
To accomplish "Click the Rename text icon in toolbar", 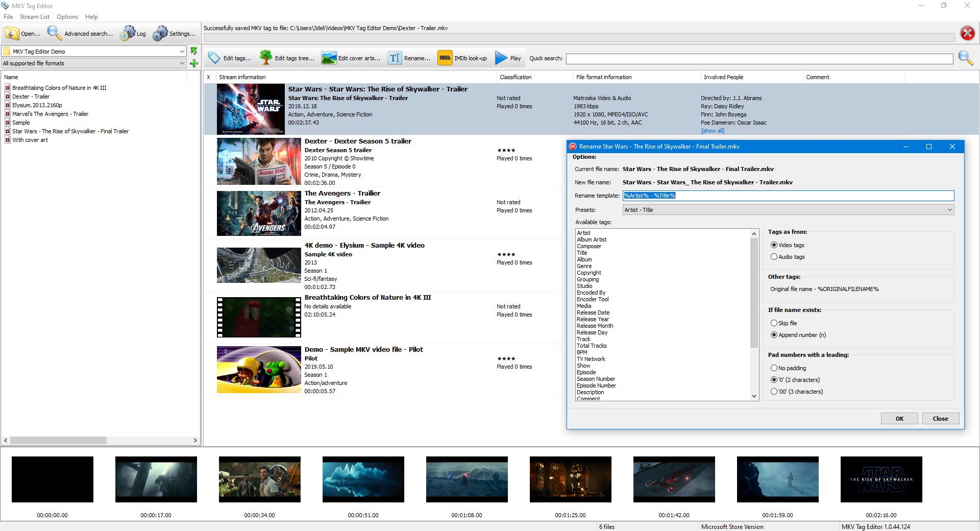I will pyautogui.click(x=395, y=58).
